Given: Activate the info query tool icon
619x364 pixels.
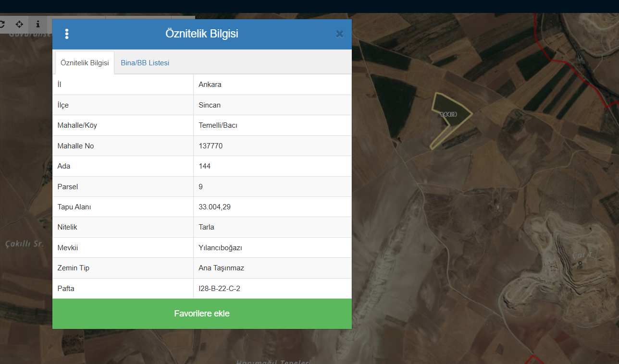Looking at the screenshot, I should tap(38, 24).
